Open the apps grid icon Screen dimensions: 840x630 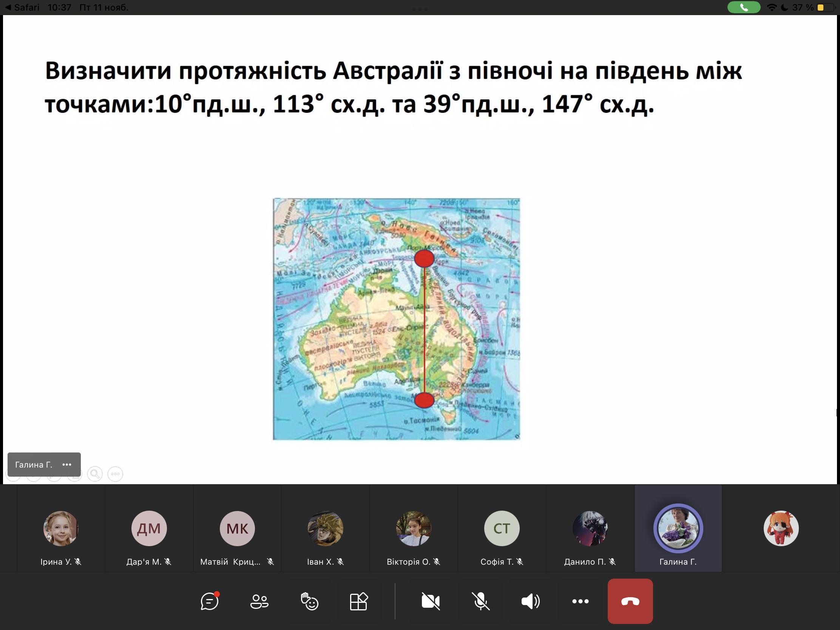[x=359, y=601]
